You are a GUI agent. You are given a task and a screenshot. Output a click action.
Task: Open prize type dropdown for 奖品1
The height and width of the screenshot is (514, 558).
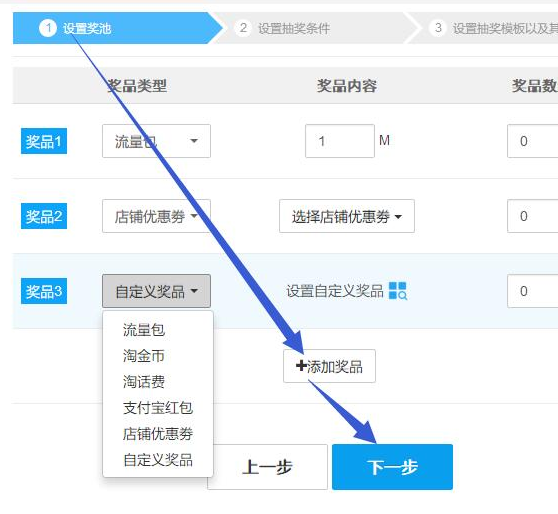[156, 141]
